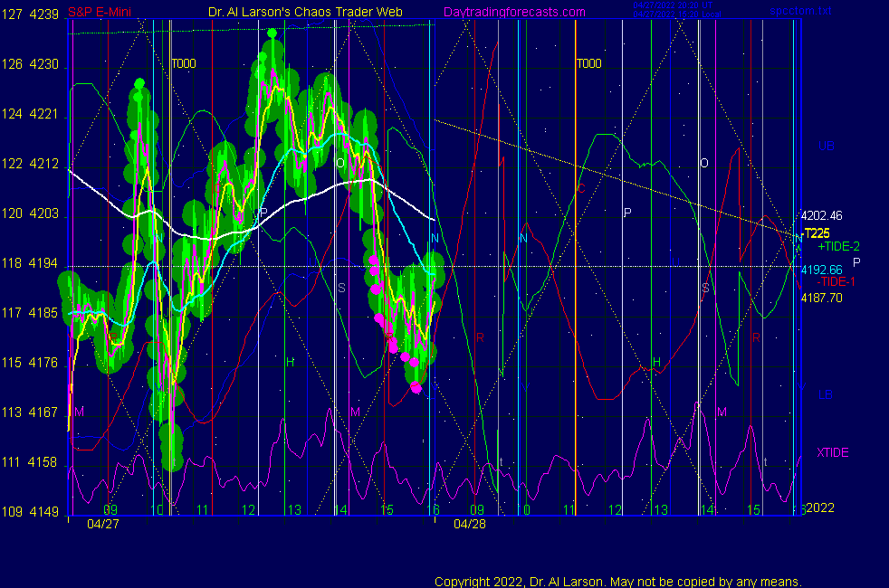Click the 'LB' lower band label

point(826,394)
